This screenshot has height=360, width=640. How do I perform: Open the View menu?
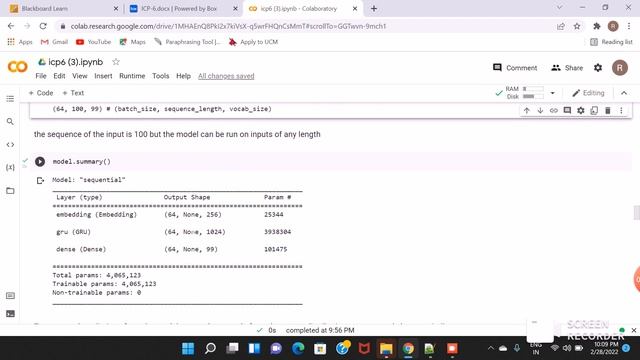[x=80, y=76]
